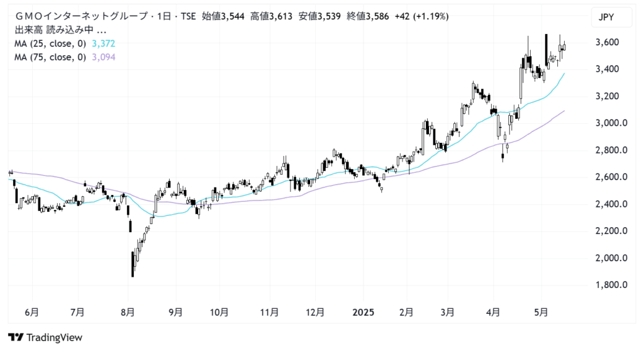Click the 2,200.0 price axis label

[611, 231]
